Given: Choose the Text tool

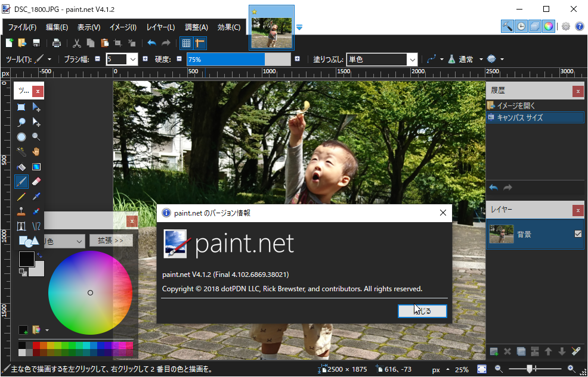Looking at the screenshot, I should 21,226.
